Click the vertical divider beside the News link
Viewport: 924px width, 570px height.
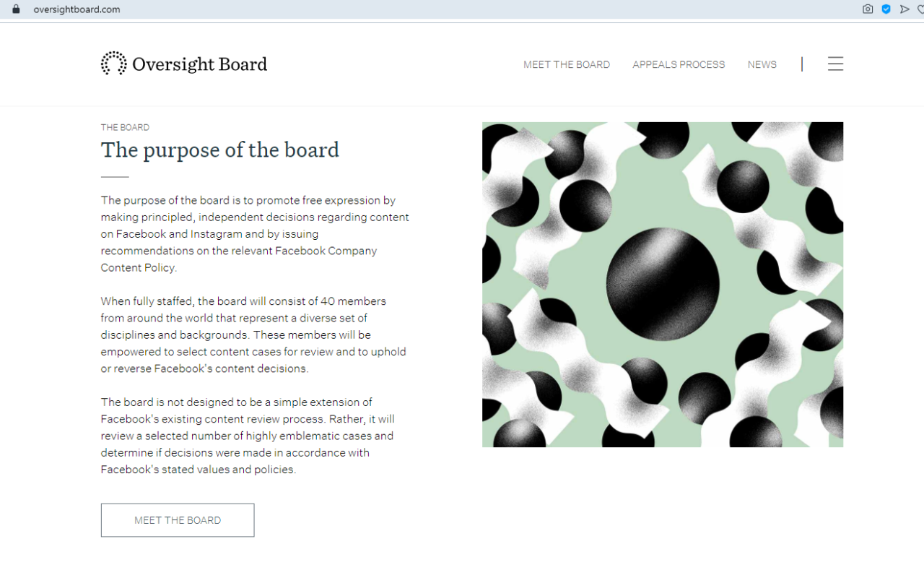801,64
